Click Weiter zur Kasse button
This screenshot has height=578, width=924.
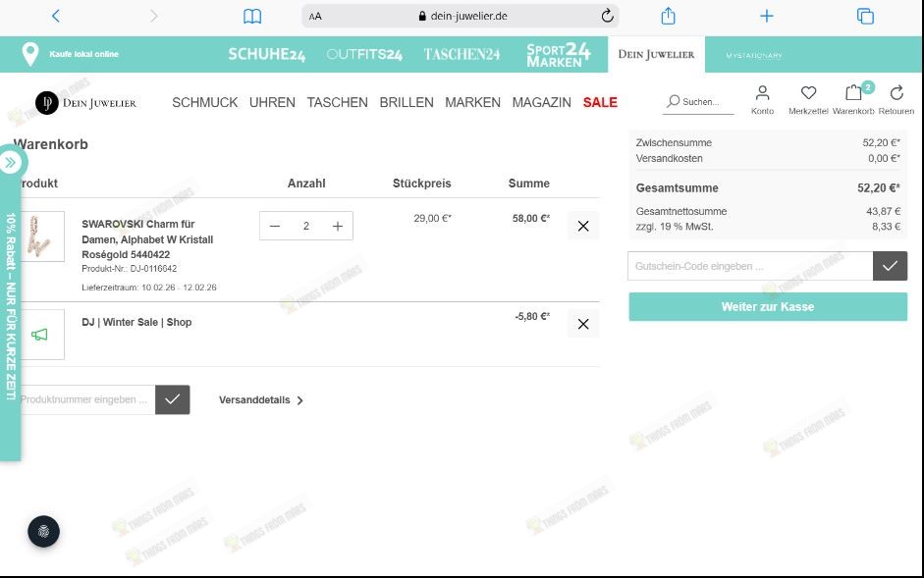pyautogui.click(x=768, y=307)
